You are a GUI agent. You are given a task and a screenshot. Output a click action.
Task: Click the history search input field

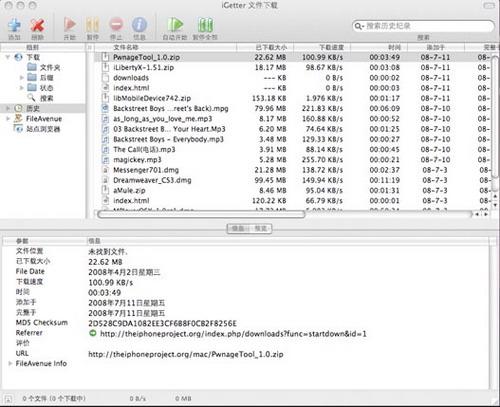click(423, 26)
